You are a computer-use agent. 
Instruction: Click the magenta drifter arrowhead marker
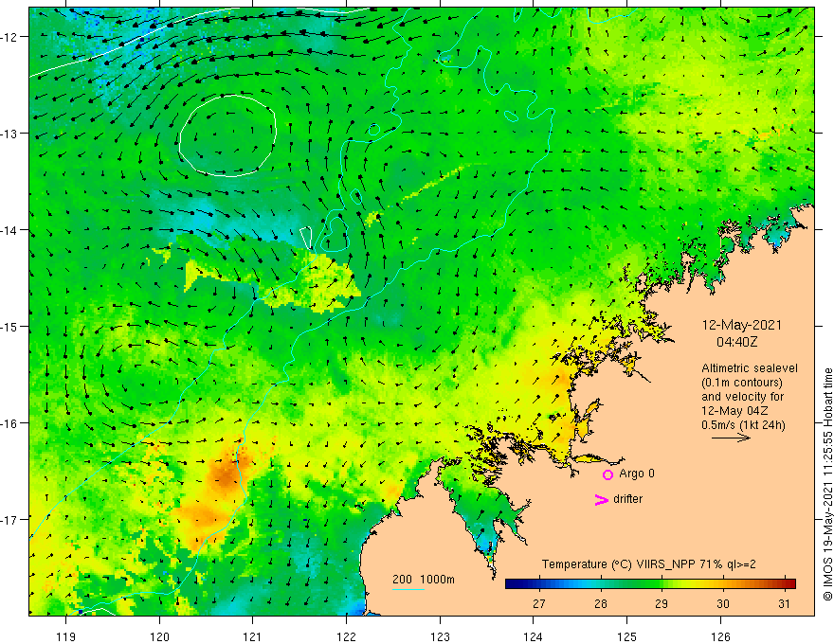pyautogui.click(x=602, y=500)
